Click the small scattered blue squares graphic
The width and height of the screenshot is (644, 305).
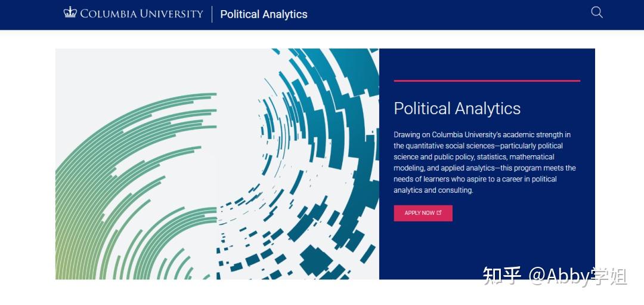[x=250, y=239]
